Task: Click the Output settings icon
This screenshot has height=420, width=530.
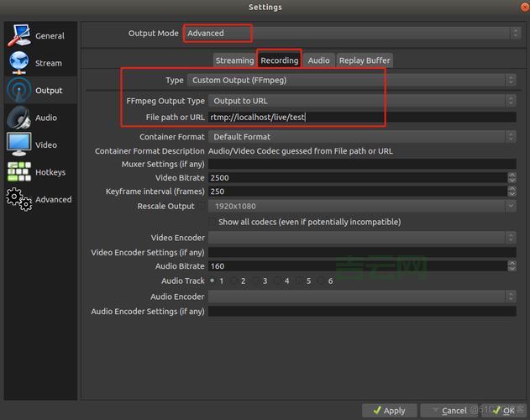Action: (19, 90)
